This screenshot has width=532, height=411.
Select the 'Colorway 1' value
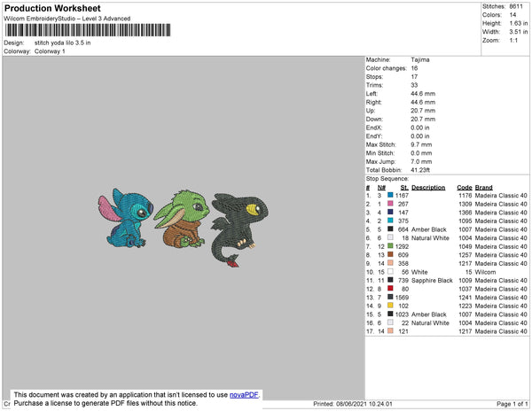click(50, 51)
